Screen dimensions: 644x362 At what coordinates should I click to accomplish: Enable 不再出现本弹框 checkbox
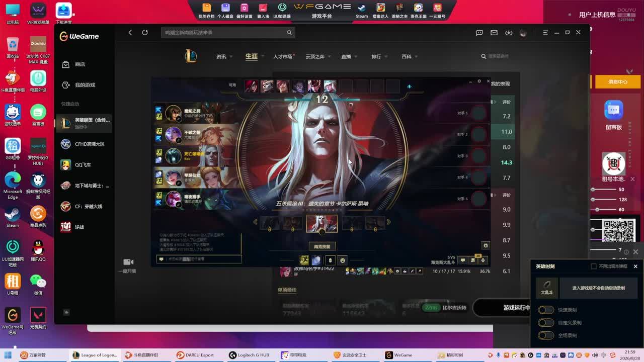[x=594, y=266]
